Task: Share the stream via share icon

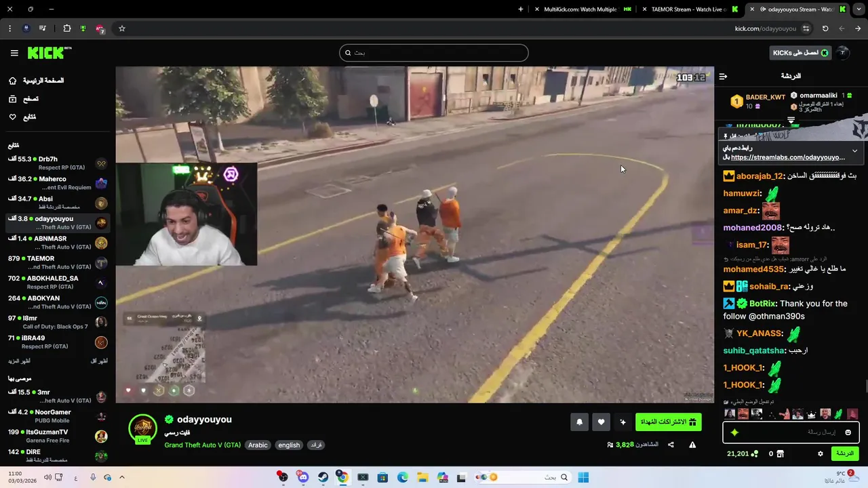Action: coord(671,445)
